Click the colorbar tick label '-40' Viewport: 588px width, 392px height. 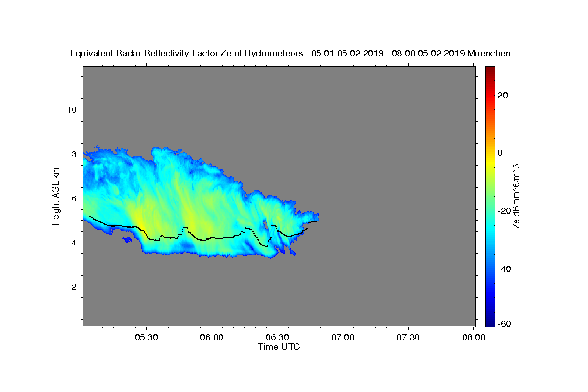(503, 269)
